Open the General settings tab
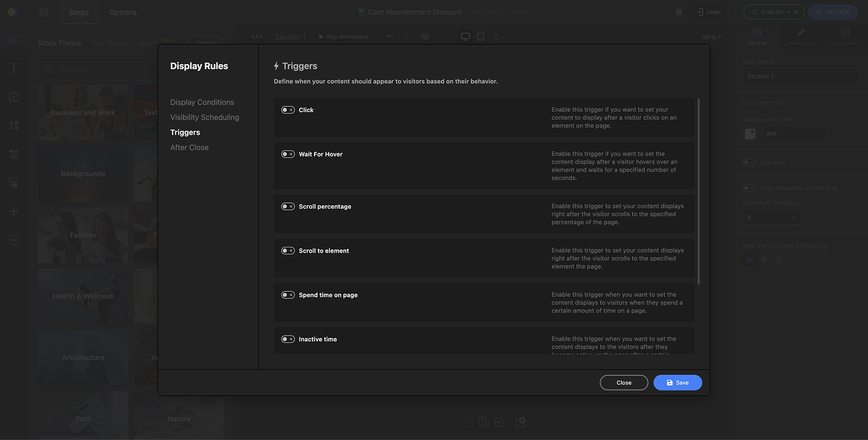The height and width of the screenshot is (440, 868). pyautogui.click(x=757, y=37)
